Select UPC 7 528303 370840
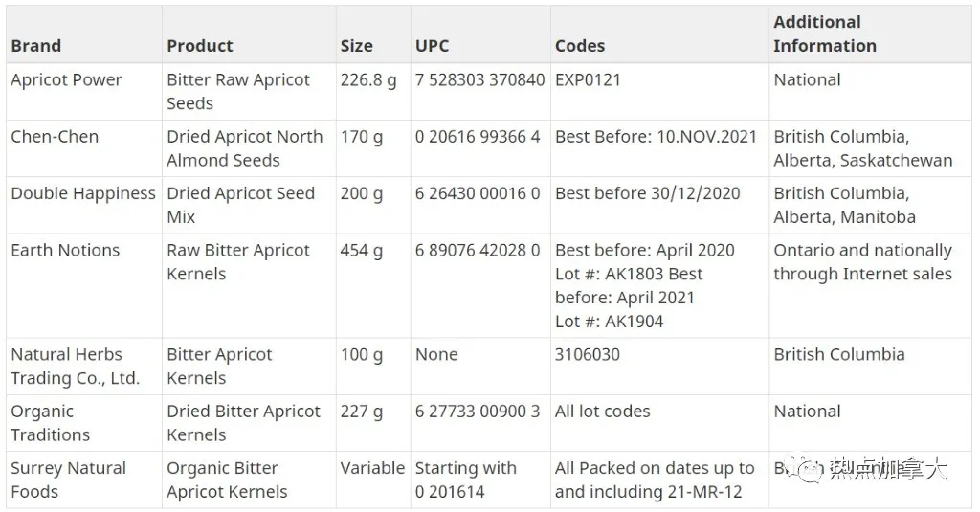This screenshot has height=512, width=980. coord(480,91)
